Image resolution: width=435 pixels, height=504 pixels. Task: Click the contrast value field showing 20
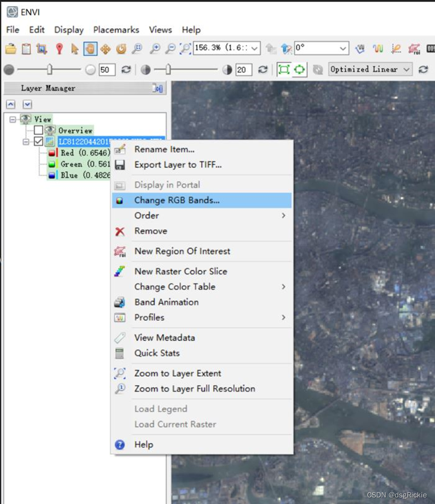(x=243, y=70)
